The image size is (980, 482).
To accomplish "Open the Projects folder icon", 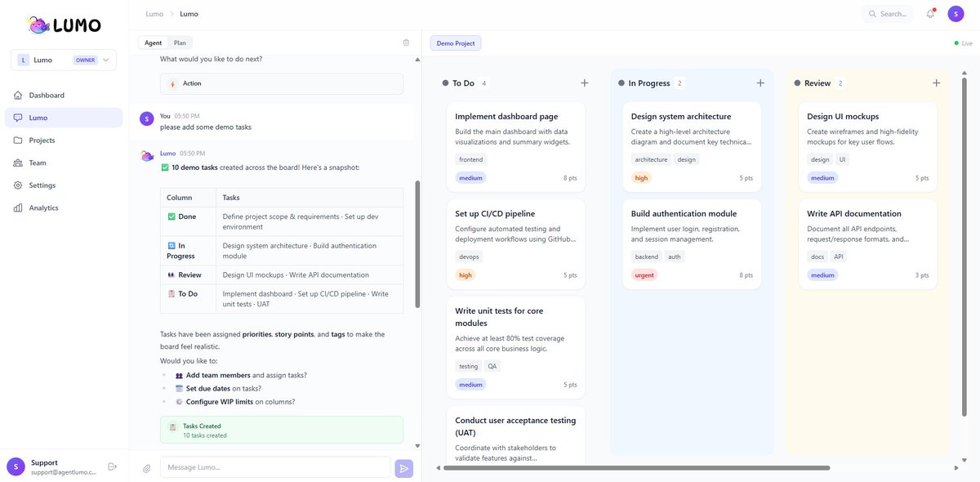I will 19,141.
